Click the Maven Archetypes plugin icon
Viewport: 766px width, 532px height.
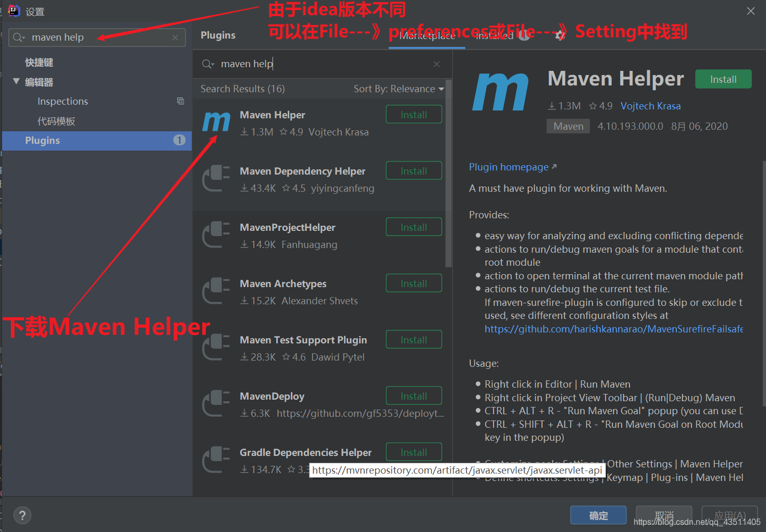[x=216, y=291]
